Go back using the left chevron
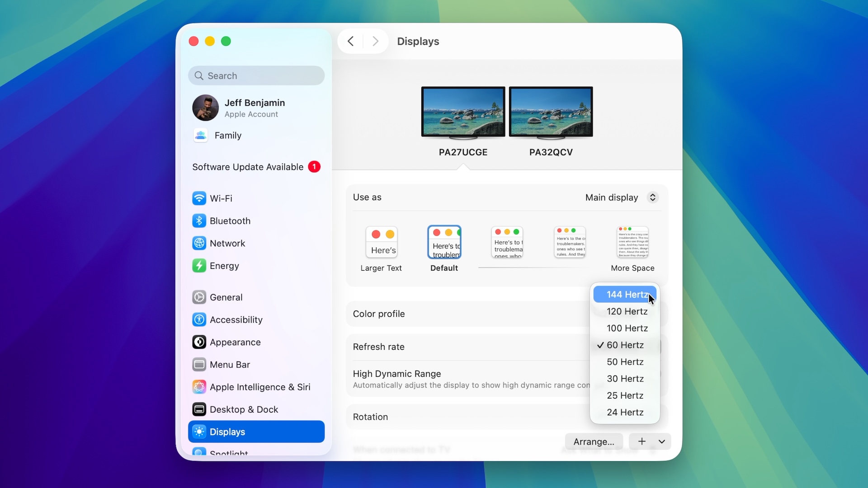The image size is (868, 488). tap(351, 41)
